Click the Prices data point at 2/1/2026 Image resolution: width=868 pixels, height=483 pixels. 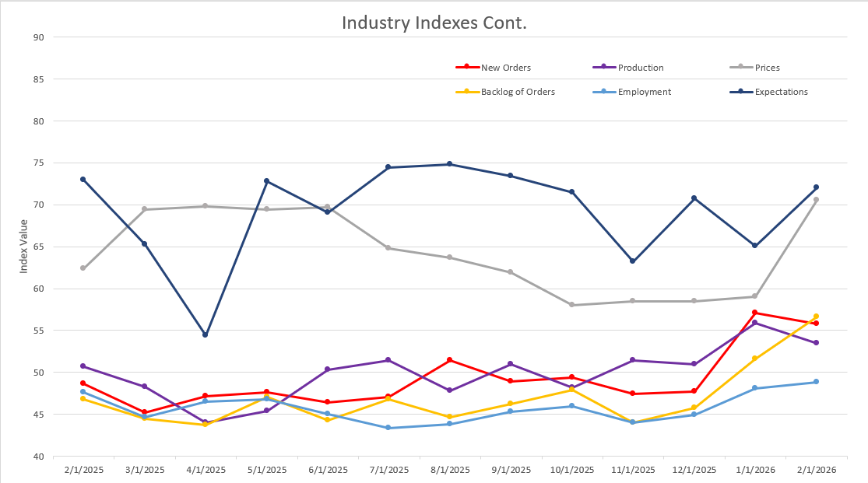click(816, 200)
